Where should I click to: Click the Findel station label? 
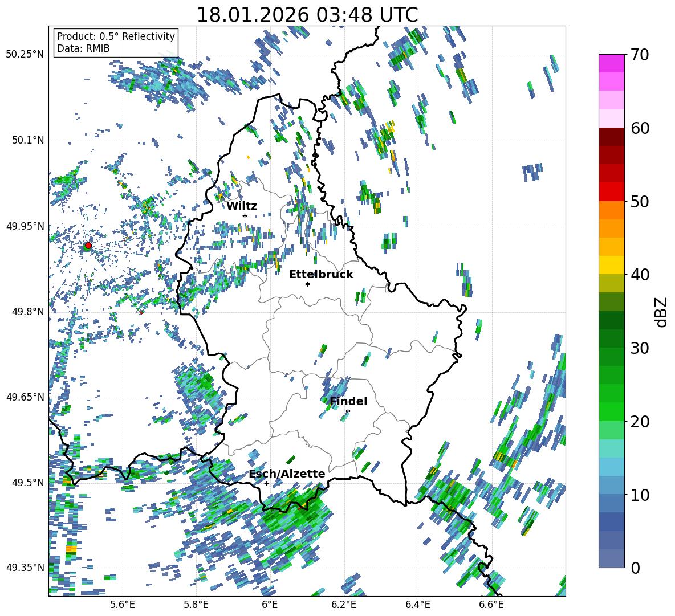[348, 401]
